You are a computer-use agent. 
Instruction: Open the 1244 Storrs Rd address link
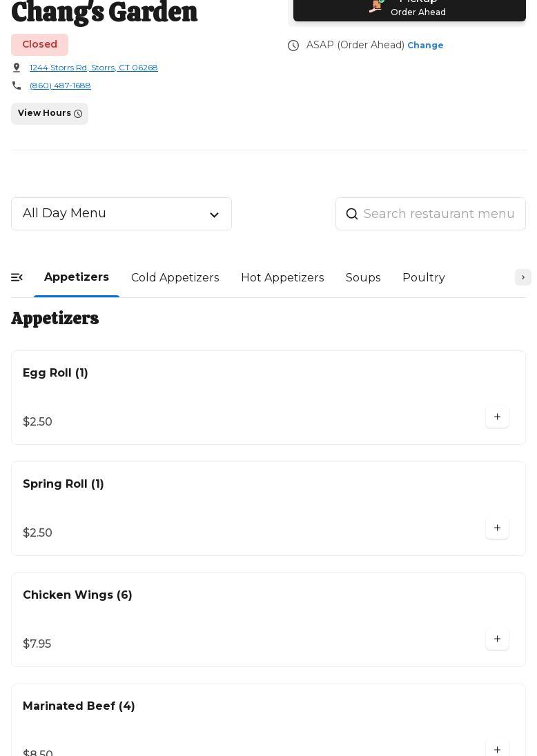pos(94,68)
